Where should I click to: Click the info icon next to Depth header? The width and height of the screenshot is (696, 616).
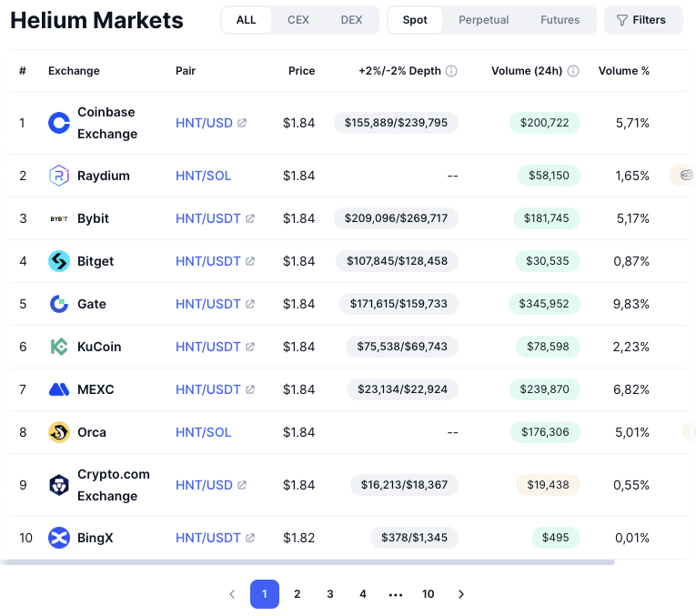(451, 71)
